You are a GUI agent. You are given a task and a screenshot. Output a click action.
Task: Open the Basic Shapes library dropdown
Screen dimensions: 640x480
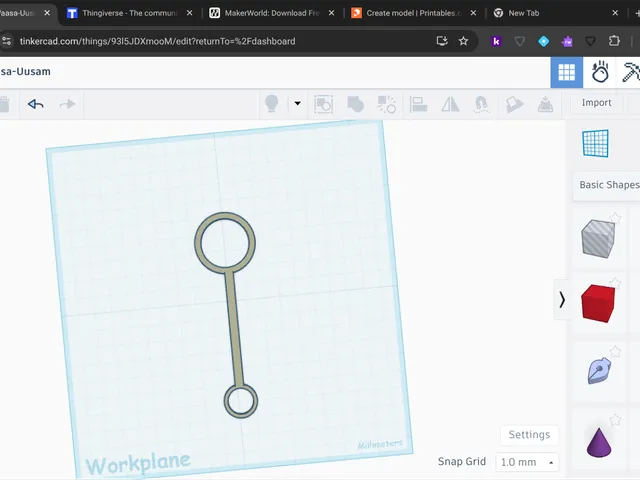(x=609, y=185)
